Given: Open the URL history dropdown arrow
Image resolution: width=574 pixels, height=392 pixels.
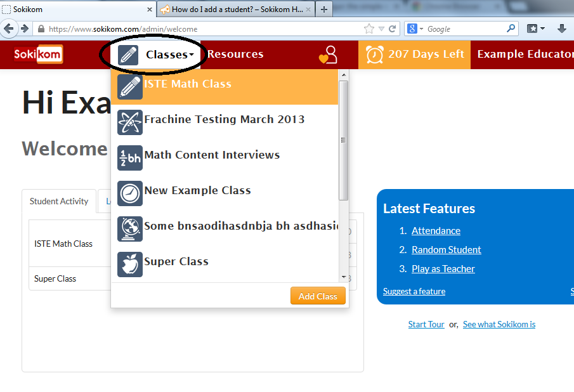Looking at the screenshot, I should coord(381,29).
